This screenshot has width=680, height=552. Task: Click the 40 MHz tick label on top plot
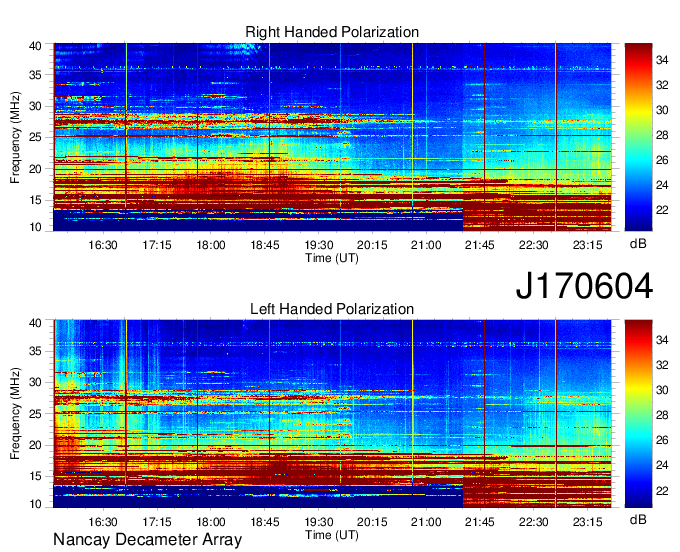(35, 46)
